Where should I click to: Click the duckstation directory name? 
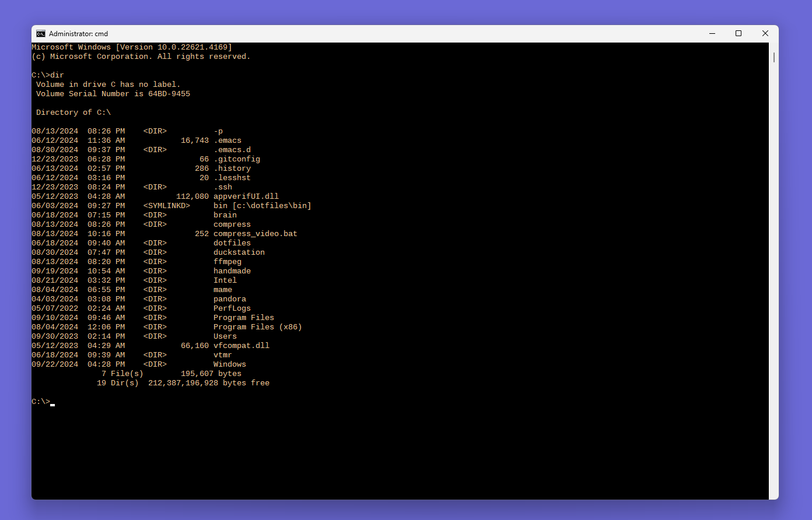[239, 252]
